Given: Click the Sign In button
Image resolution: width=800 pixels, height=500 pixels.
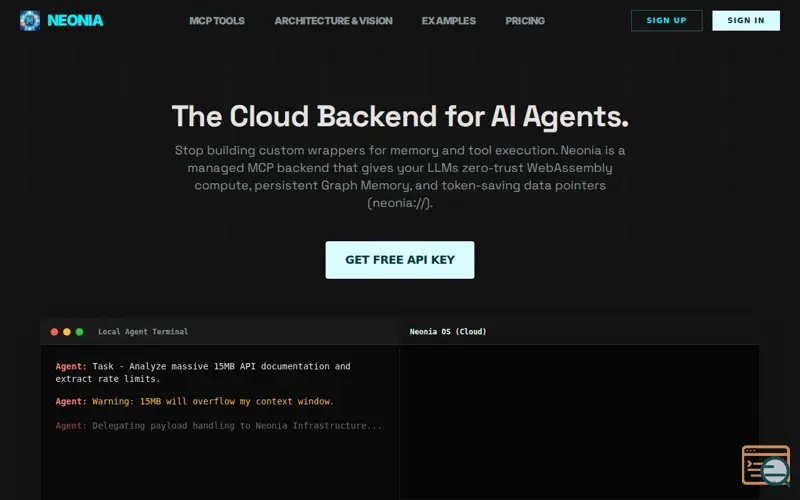Looking at the screenshot, I should point(746,20).
